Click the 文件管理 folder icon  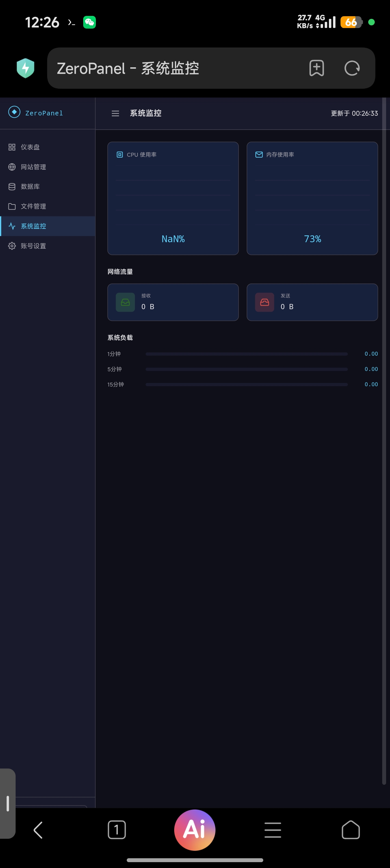[x=12, y=206]
